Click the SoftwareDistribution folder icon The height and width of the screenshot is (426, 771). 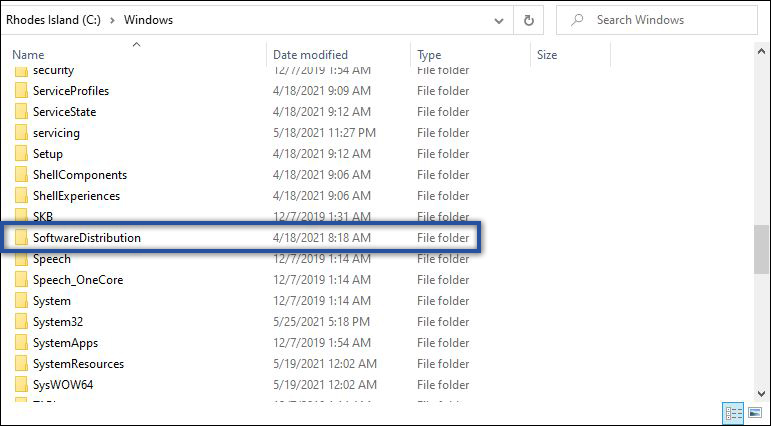click(21, 238)
